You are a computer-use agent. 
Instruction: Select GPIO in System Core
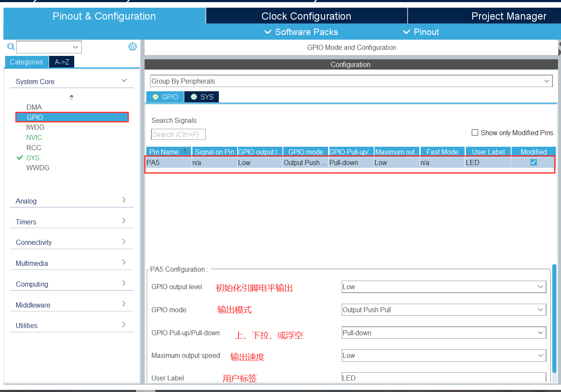[x=72, y=117]
